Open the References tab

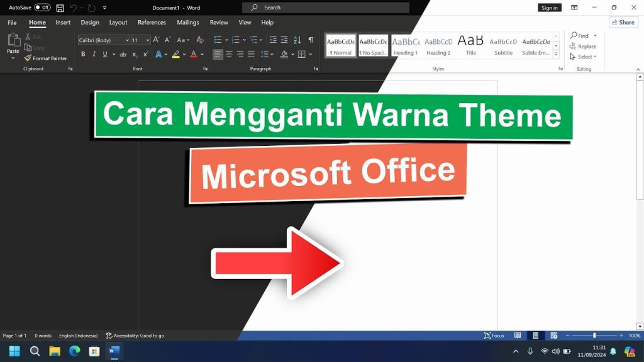coord(152,23)
